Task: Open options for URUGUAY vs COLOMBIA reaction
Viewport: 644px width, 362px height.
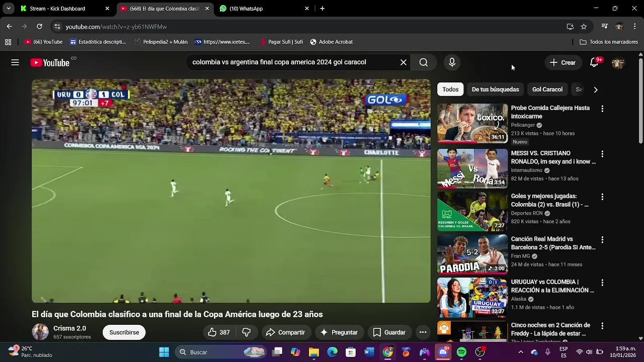Action: 602,283
